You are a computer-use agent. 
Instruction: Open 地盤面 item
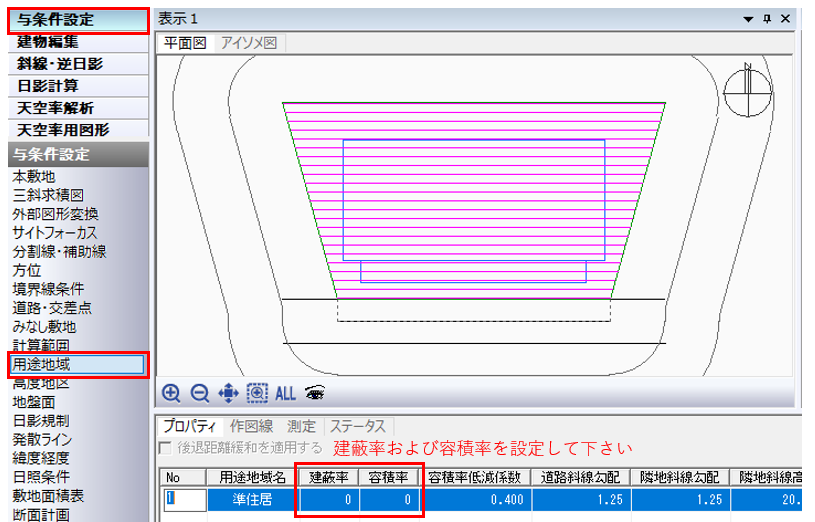[x=34, y=402]
